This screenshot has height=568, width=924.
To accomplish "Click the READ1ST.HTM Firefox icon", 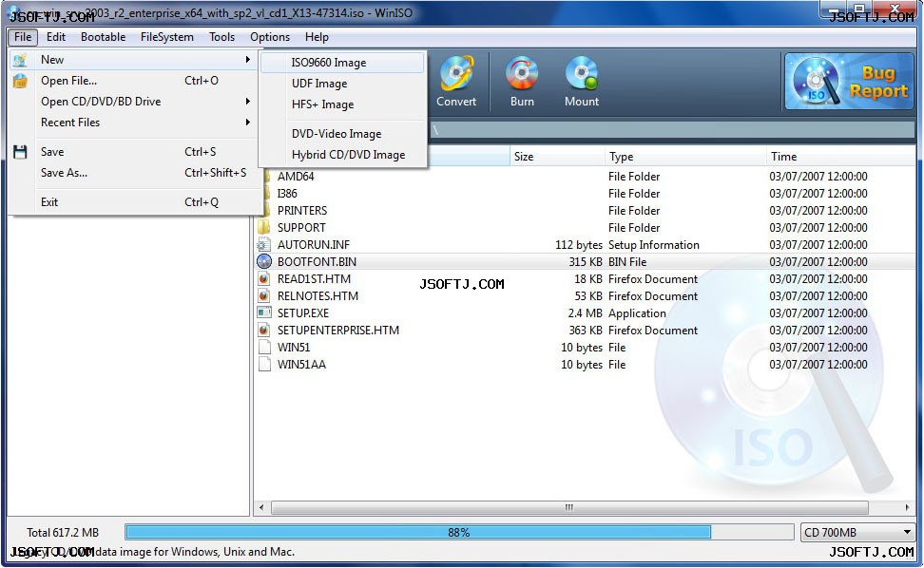I will [x=264, y=279].
